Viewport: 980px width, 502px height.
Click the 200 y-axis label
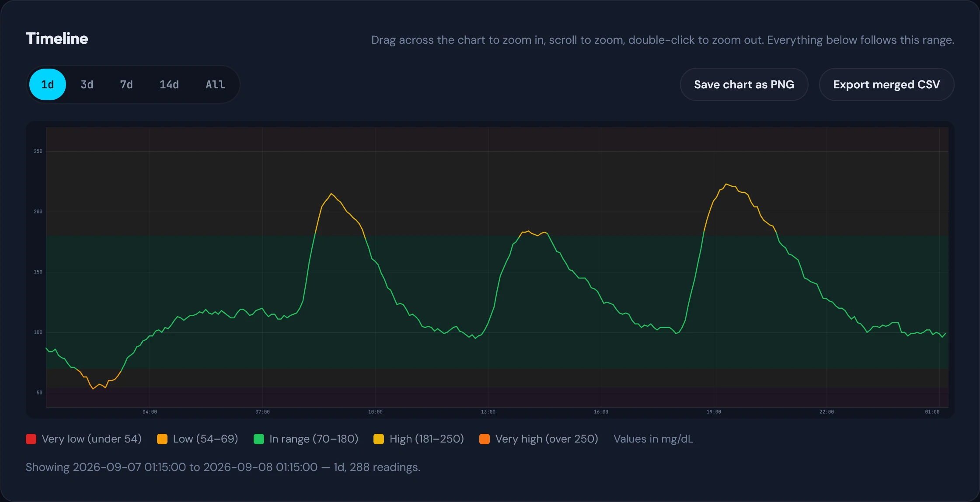coord(38,212)
